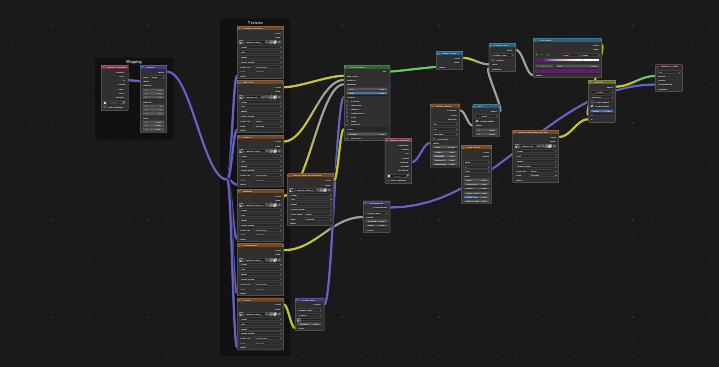Toggle fake user shield on topmost Textures frame node
Screen dimensions: 719x367
pyautogui.click(x=267, y=42)
